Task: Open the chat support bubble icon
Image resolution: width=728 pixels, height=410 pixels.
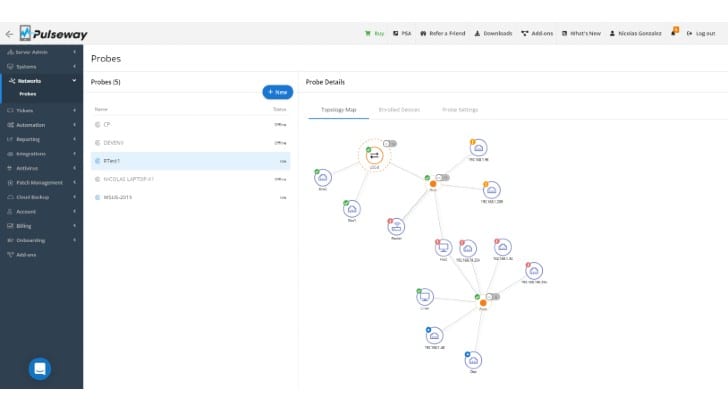Action: click(x=40, y=369)
